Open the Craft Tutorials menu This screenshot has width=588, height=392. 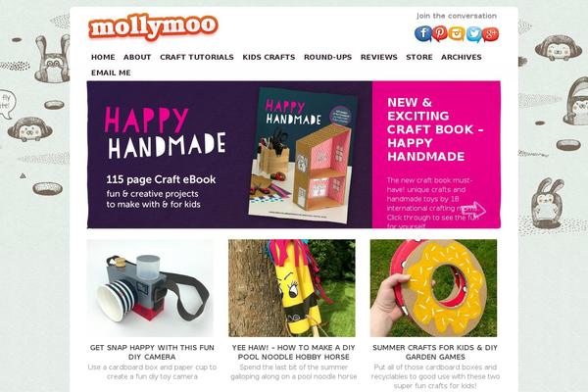click(x=197, y=57)
